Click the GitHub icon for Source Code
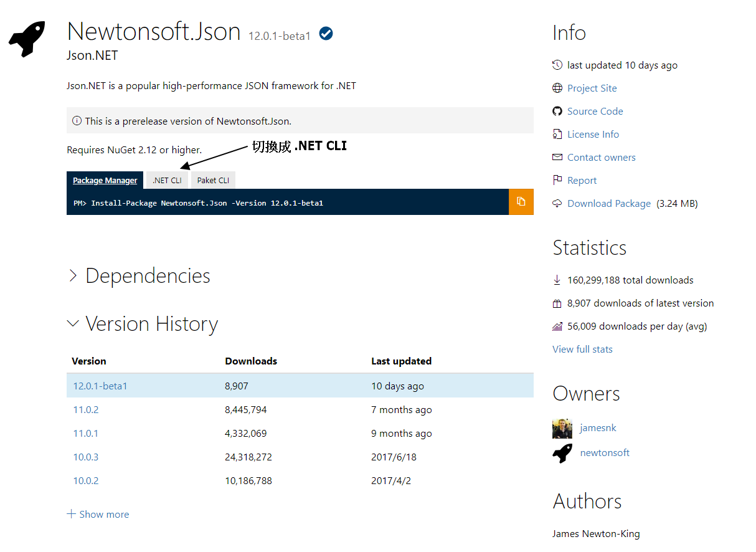 click(x=557, y=111)
